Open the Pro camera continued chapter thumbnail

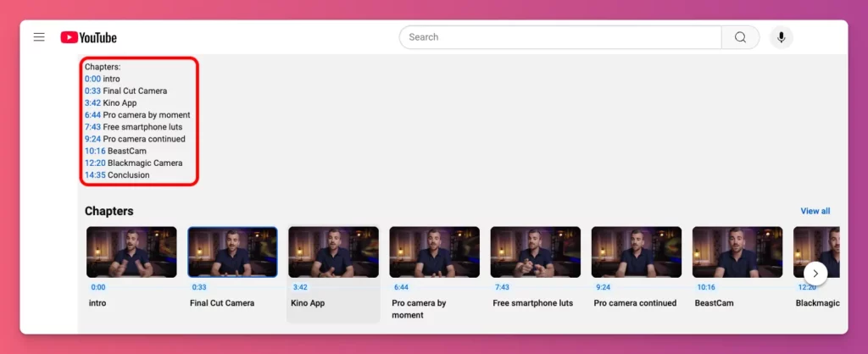[x=637, y=252]
